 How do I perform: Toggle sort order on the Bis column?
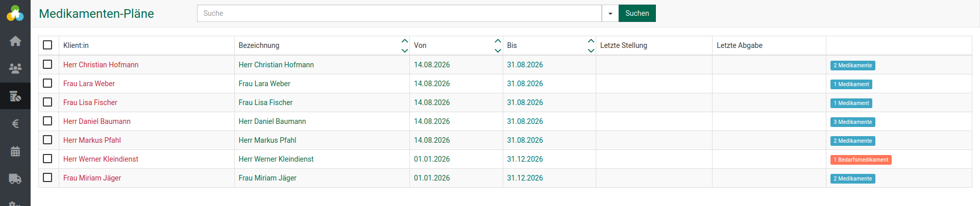tap(591, 45)
